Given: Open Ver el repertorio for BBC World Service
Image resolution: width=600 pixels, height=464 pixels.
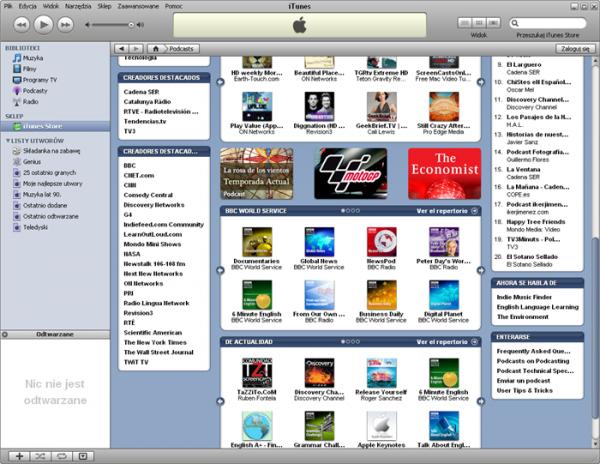Looking at the screenshot, I should [x=447, y=211].
